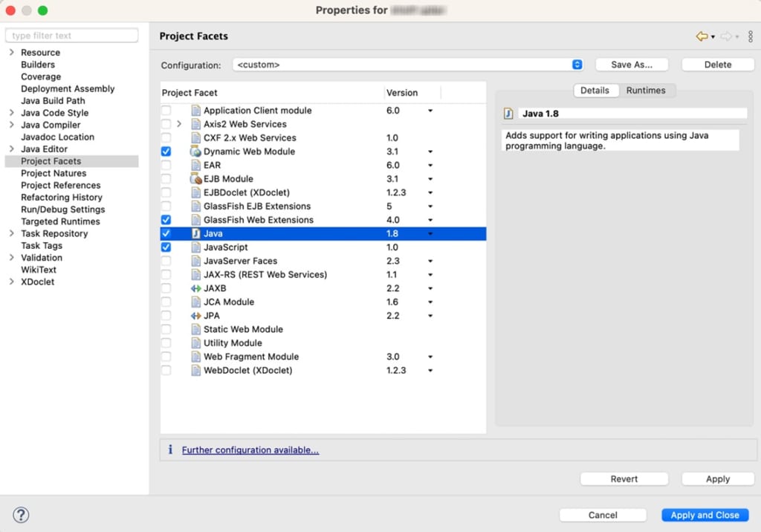Expand the Axis2 Web Services tree node
This screenshot has width=761, height=532.
pyautogui.click(x=179, y=124)
